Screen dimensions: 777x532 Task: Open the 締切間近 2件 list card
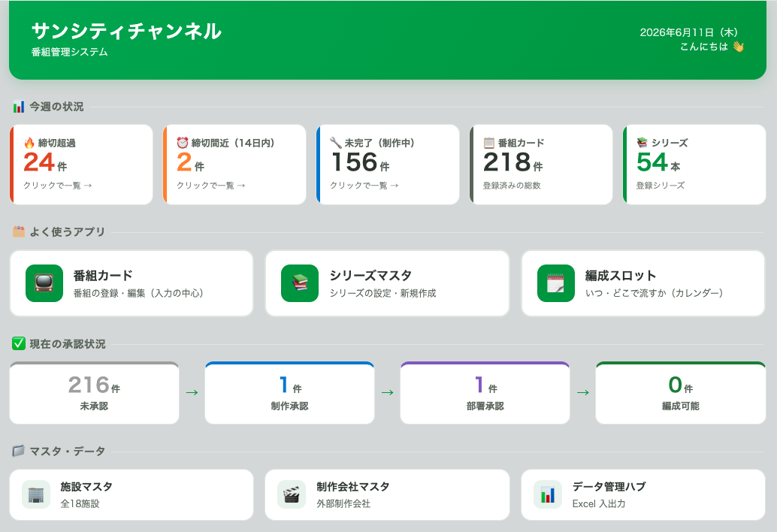234,165
